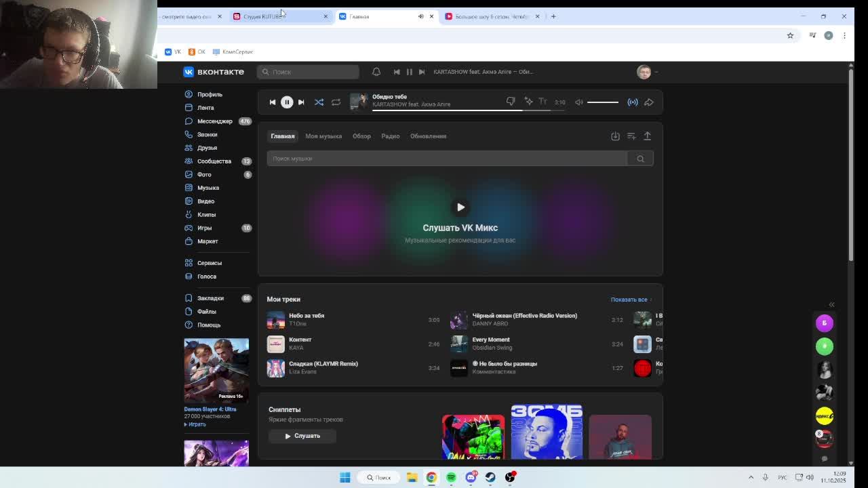Open the Радио tab
The image size is (868, 488).
[x=390, y=136]
